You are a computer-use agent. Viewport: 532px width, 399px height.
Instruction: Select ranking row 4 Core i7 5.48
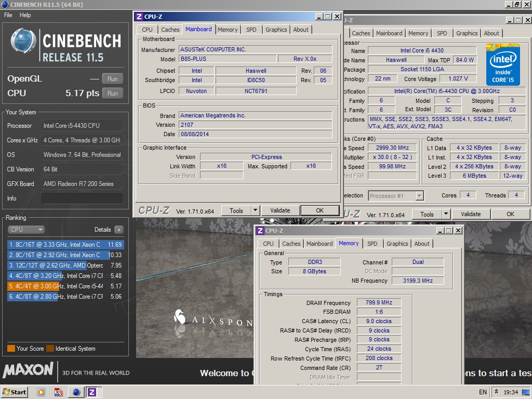(65, 276)
